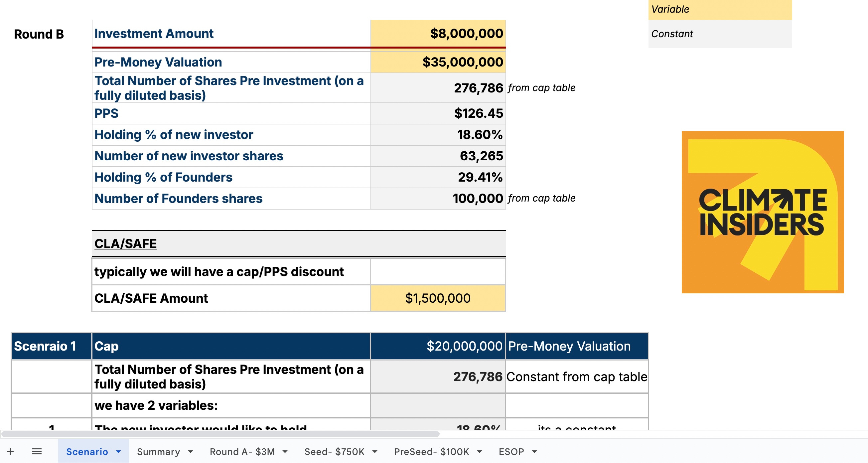Select the $8,000,000 Investment Amount cell

pos(438,34)
